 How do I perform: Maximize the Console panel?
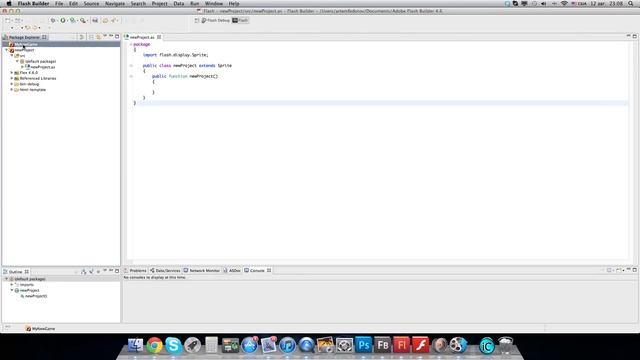pyautogui.click(x=635, y=269)
